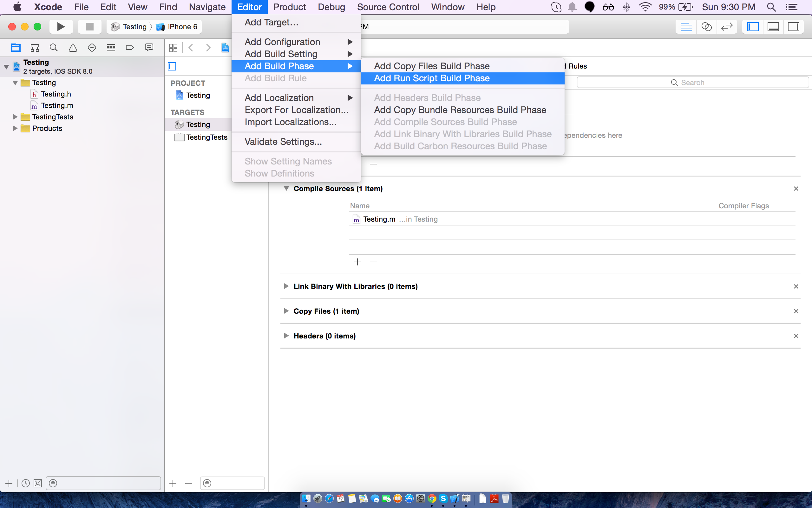Add a file to Compile Sources
The height and width of the screenshot is (508, 812).
357,262
